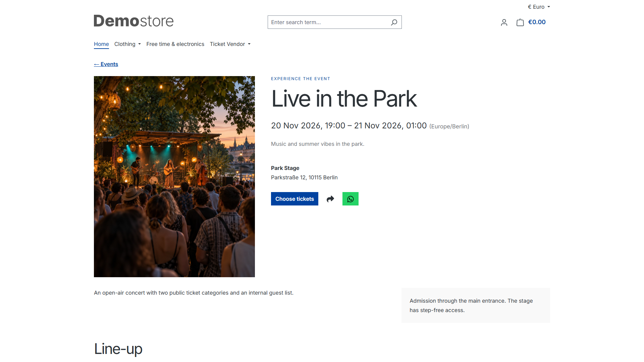644x362 pixels.
Task: Click the event date and time text
Action: click(349, 126)
